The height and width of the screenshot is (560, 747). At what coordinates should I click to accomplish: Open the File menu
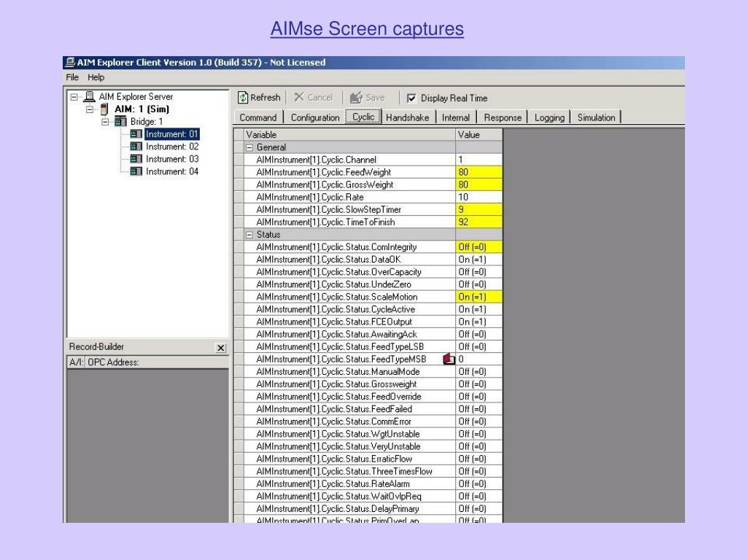click(x=72, y=77)
